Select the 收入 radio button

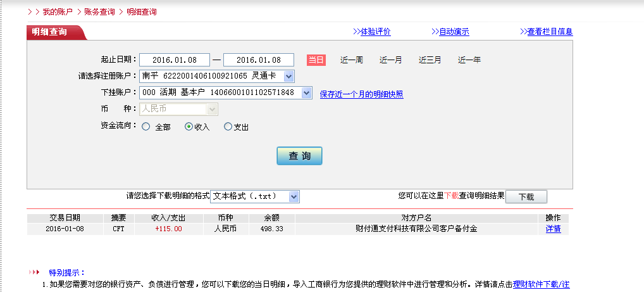coord(189,127)
